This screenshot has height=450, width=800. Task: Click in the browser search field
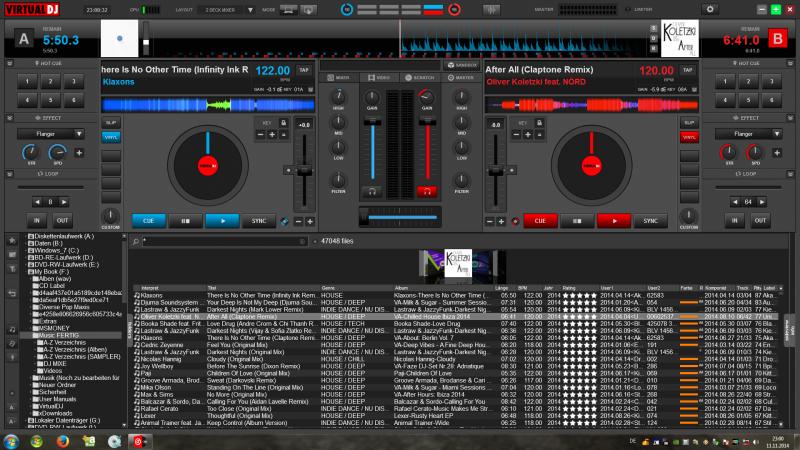click(224, 241)
